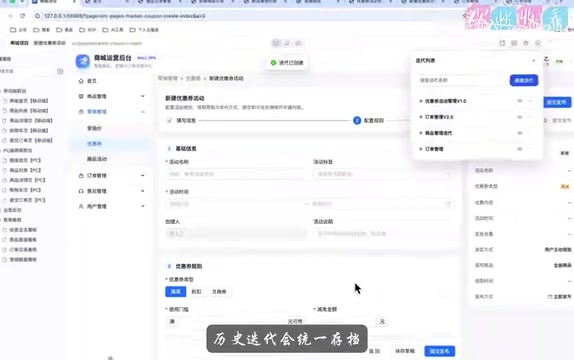Select the 满减 coupon type
The height and width of the screenshot is (360, 574).
tap(176, 292)
